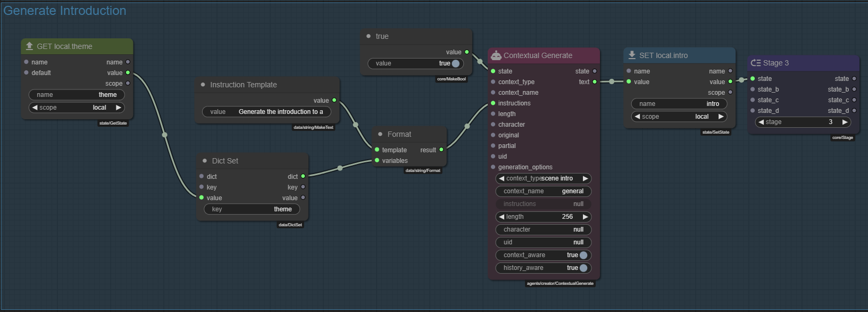Click the state/SetState type label
Screen dimensions: 868x312
coord(716,132)
